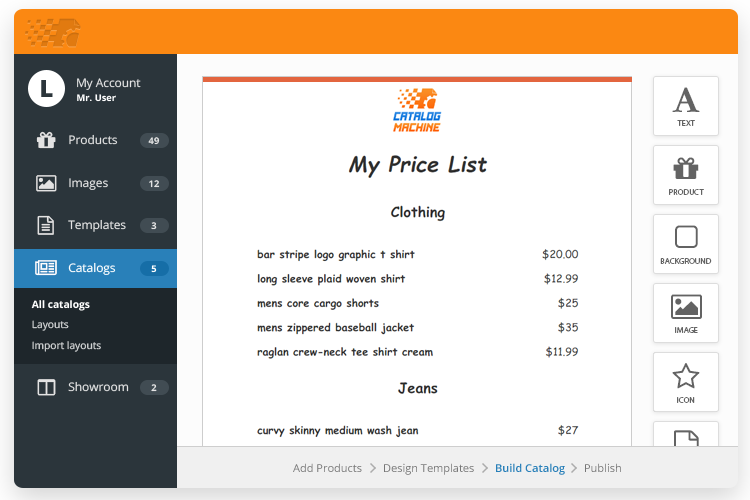Open the Showroom section
The width and height of the screenshot is (750, 500).
(x=95, y=387)
